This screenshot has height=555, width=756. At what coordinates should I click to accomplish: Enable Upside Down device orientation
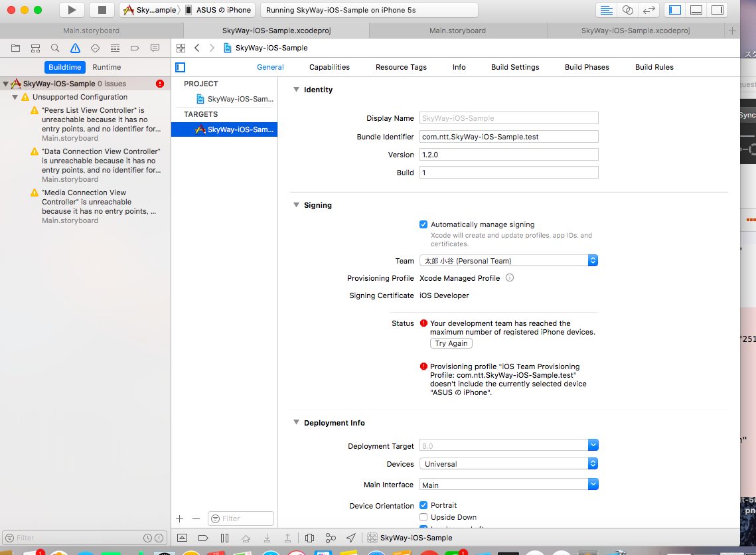coord(423,517)
